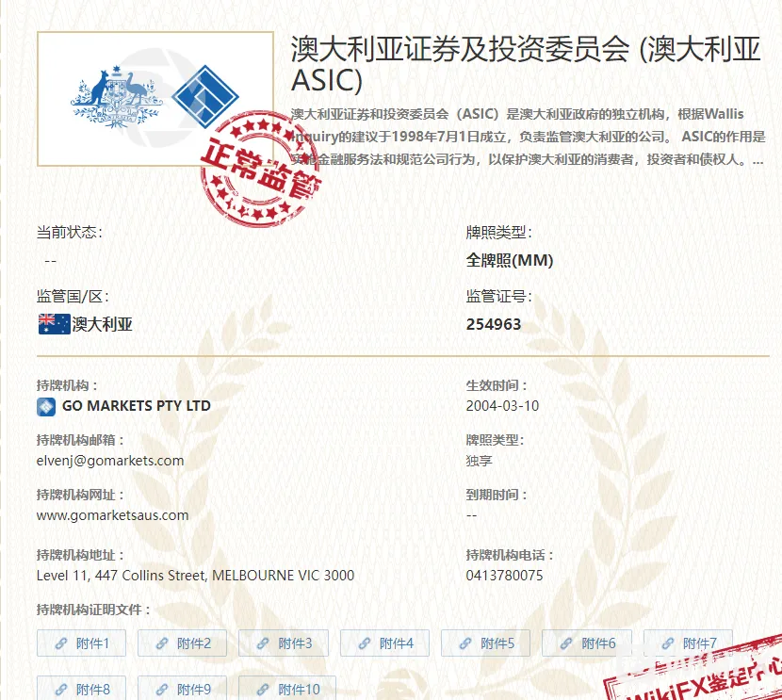The width and height of the screenshot is (782, 700).
Task: Select phone number 0413780075
Action: (x=504, y=576)
